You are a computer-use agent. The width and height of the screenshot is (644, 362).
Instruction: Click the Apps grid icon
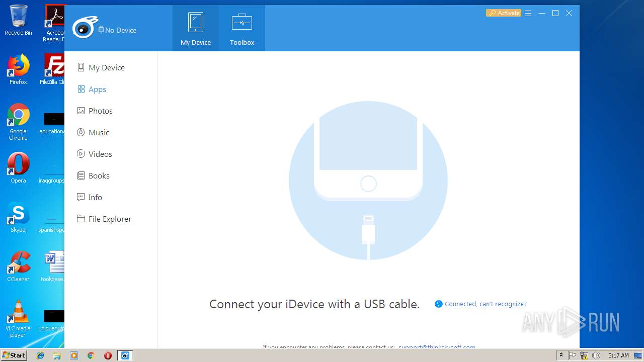click(80, 89)
